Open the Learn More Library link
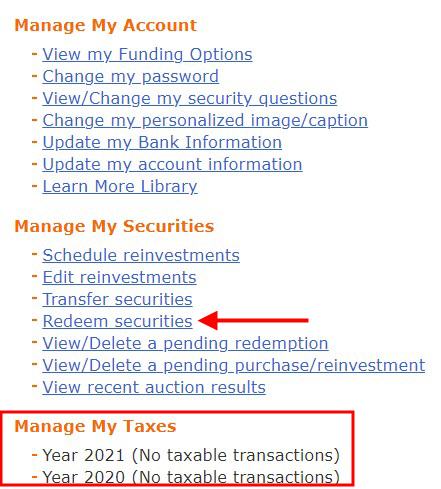 click(x=120, y=186)
